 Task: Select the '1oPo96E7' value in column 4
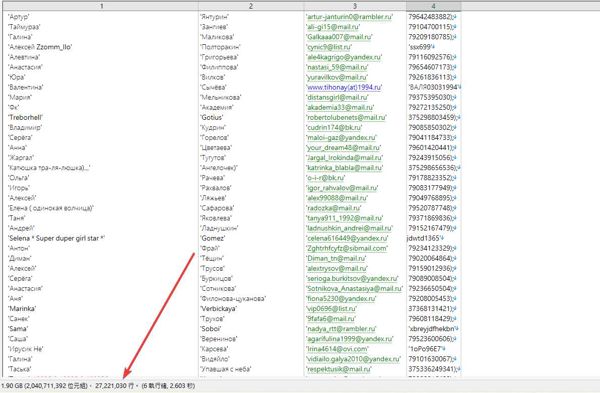coord(426,349)
